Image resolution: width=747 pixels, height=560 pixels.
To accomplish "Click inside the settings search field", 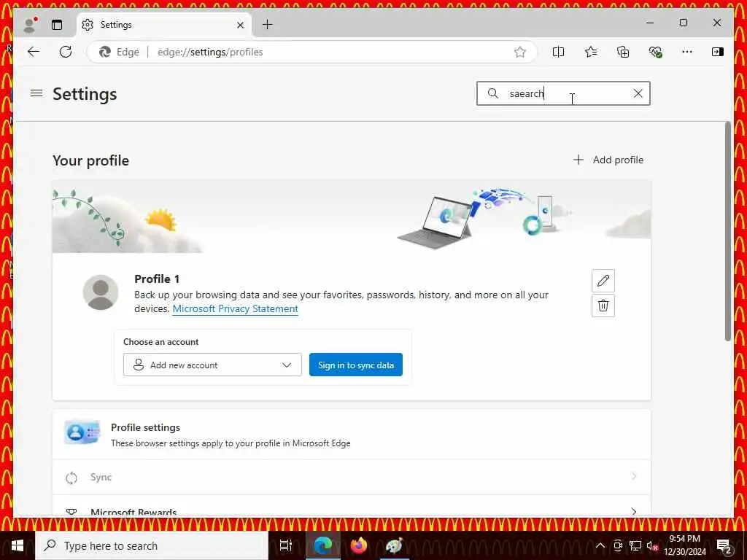I will pyautogui.click(x=563, y=93).
